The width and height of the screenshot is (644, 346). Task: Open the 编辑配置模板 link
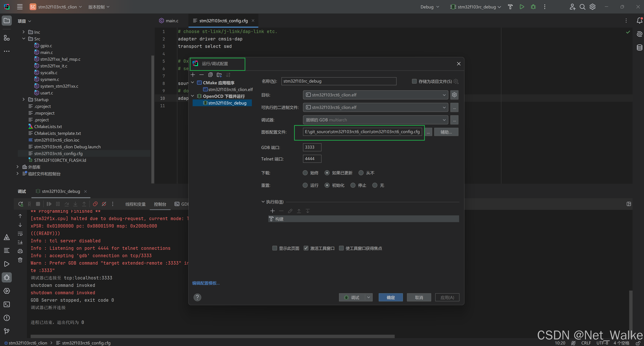pos(206,283)
